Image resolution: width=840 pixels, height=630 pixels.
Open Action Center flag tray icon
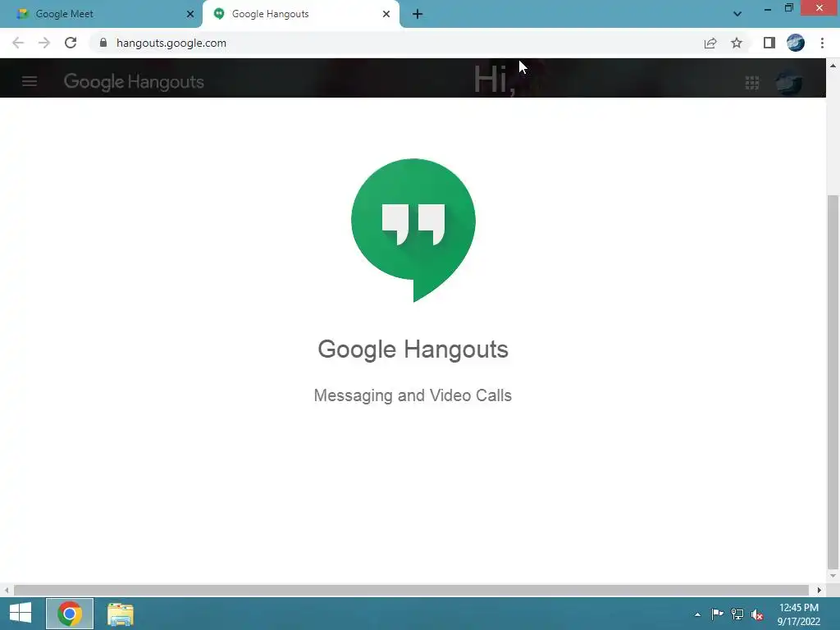(717, 614)
